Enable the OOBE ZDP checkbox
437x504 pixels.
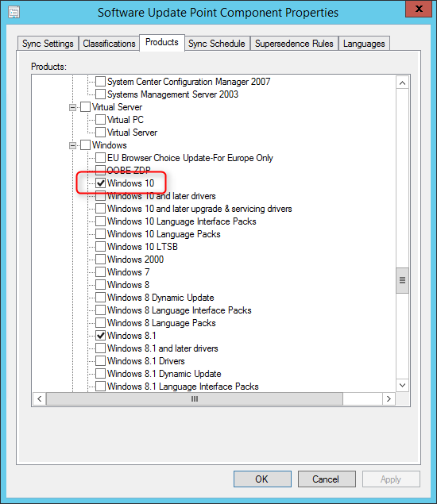[100, 170]
